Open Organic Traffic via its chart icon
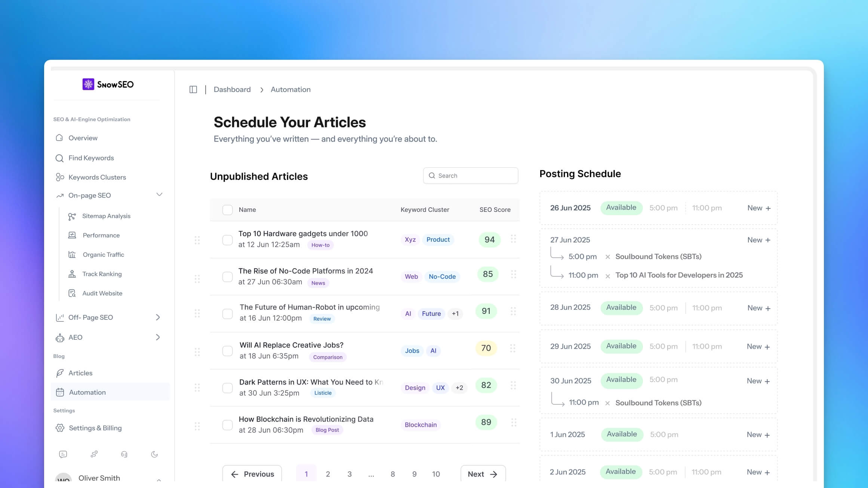Screen dimensions: 868x488 (x=72, y=254)
